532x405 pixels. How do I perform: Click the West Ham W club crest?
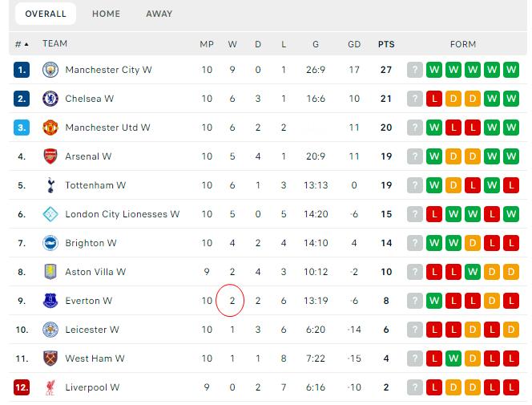tap(50, 358)
